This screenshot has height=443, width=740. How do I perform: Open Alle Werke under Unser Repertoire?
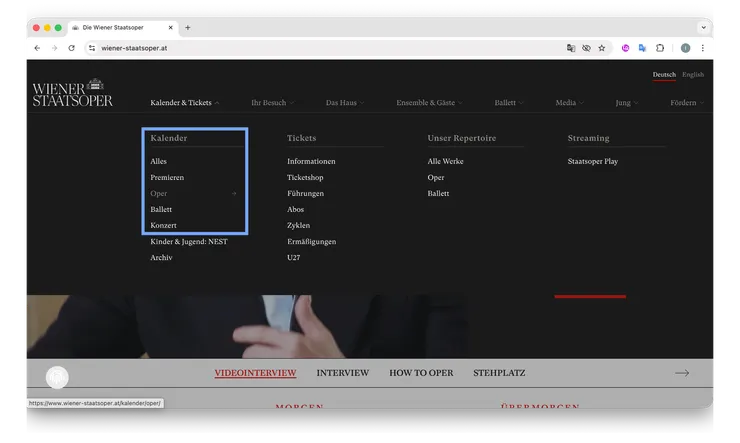pos(446,161)
